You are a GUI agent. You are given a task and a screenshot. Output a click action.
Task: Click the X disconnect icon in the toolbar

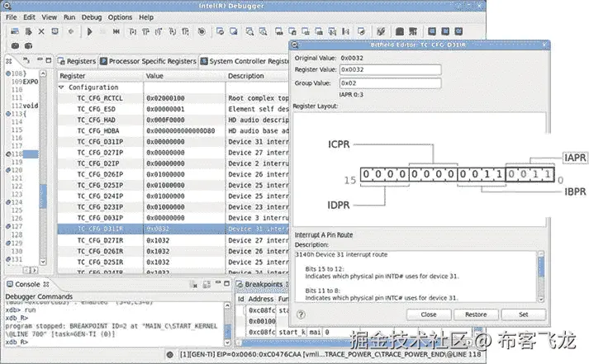[x=41, y=31]
